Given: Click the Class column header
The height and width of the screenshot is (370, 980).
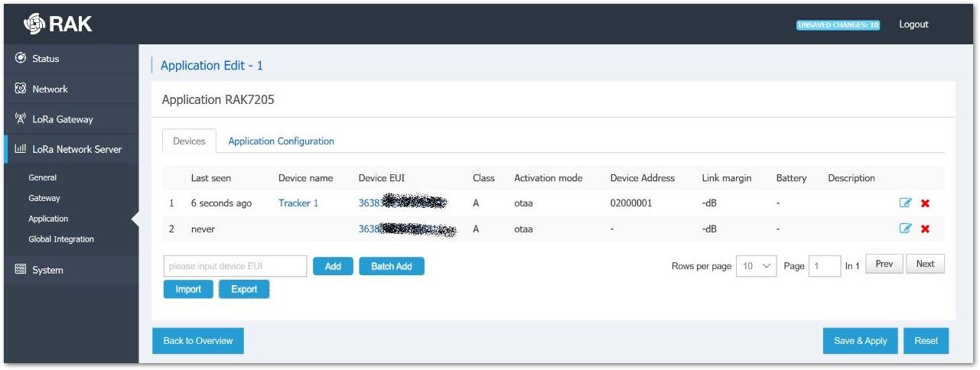Looking at the screenshot, I should tap(483, 178).
